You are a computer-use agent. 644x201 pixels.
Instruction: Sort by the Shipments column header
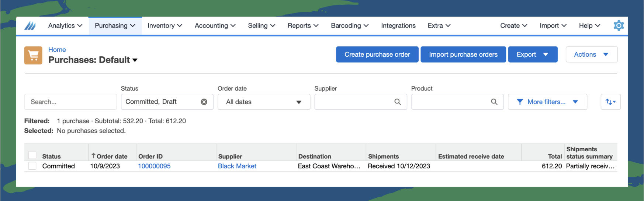(384, 156)
